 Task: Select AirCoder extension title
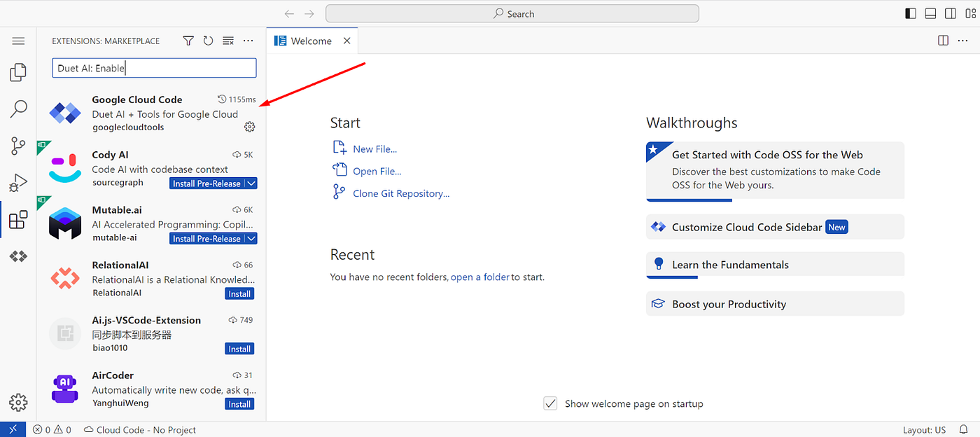113,375
